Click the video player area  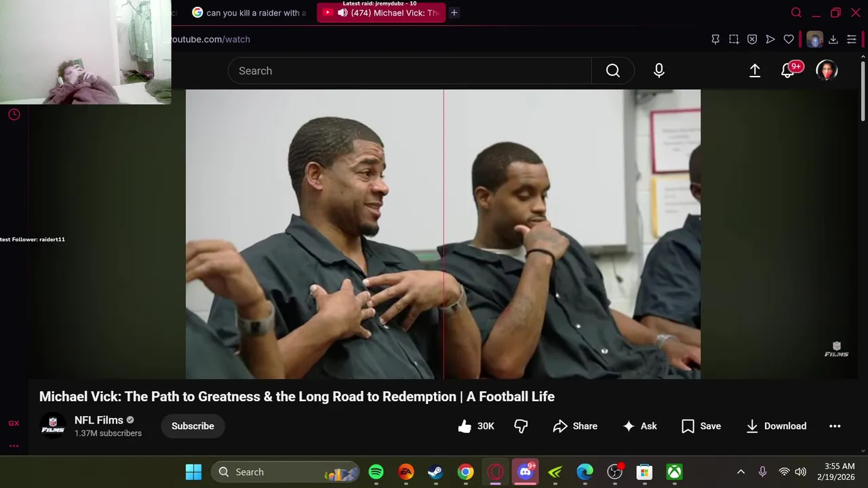[x=443, y=234]
